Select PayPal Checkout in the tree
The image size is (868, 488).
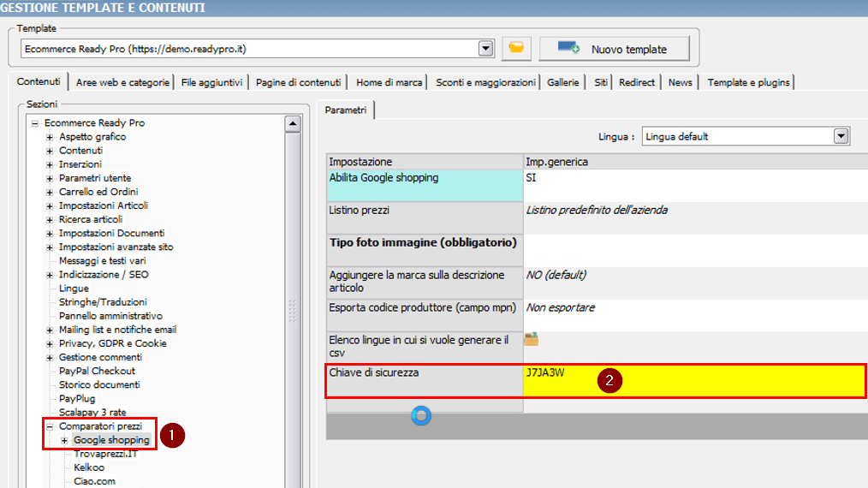(x=97, y=371)
